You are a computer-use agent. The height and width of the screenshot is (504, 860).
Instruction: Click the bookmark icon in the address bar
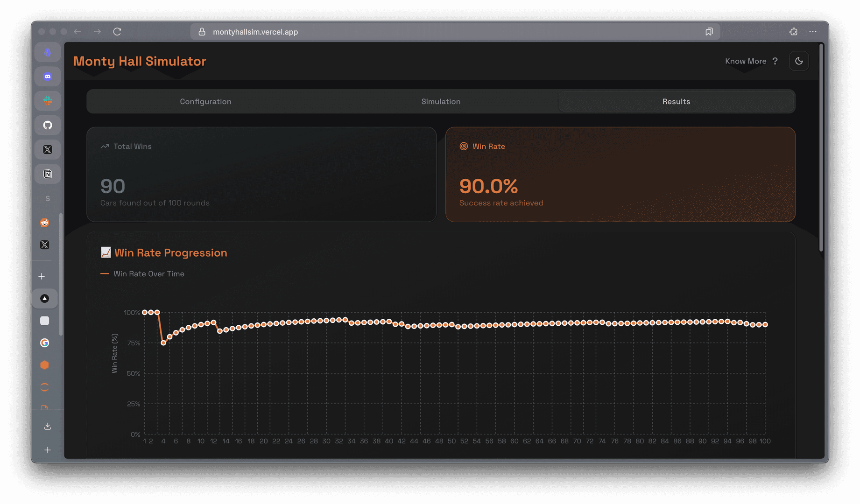click(709, 32)
